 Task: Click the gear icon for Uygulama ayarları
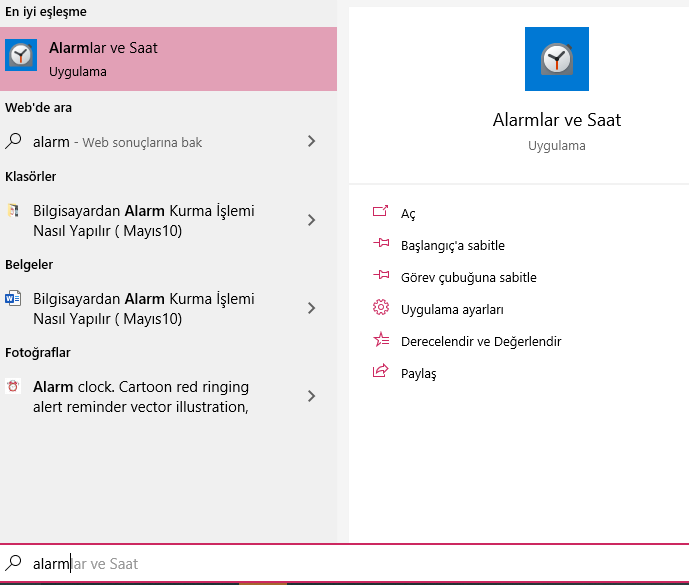(380, 308)
